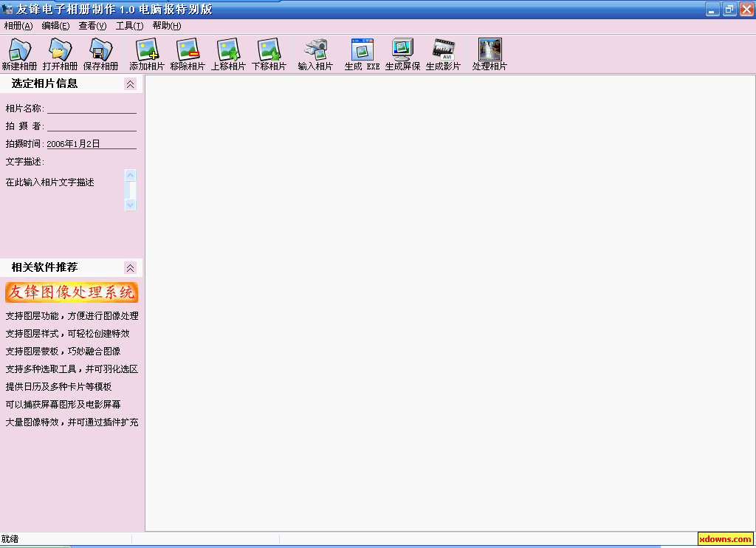
Task: Restore down the application window
Action: [729, 9]
